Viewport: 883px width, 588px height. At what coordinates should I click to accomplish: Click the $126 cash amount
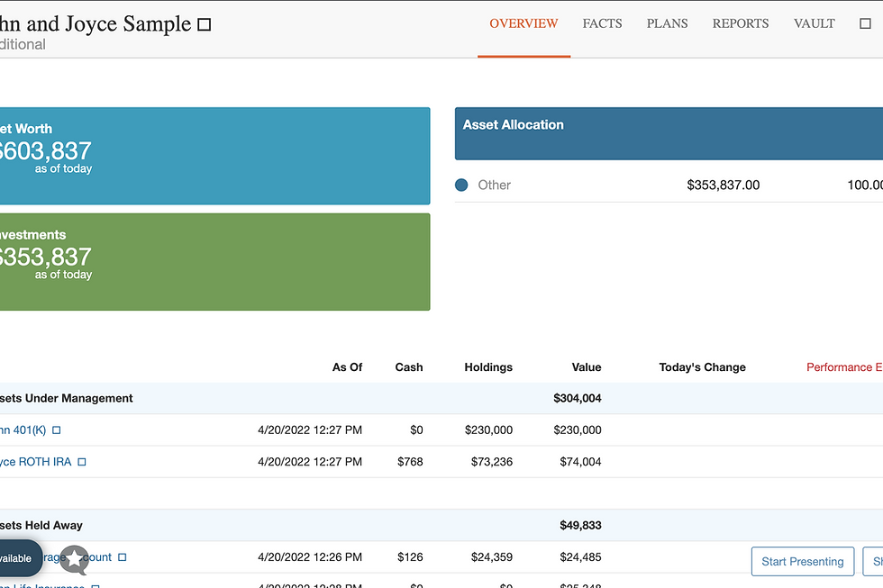point(410,557)
